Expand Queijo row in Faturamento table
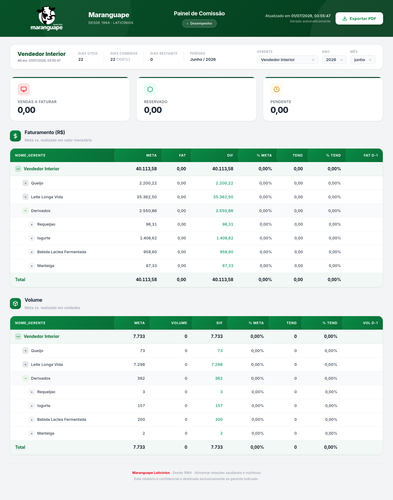Screen dimensions: 393x500 pos(25,183)
